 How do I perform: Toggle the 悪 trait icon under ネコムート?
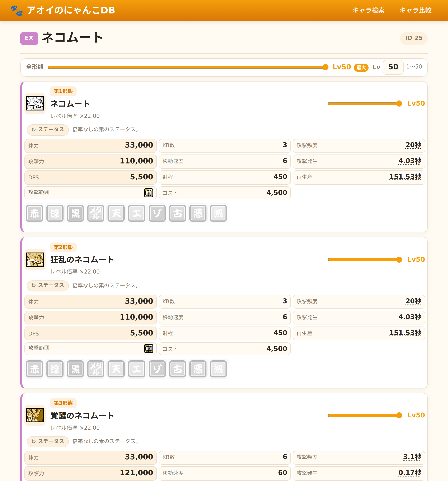198,213
